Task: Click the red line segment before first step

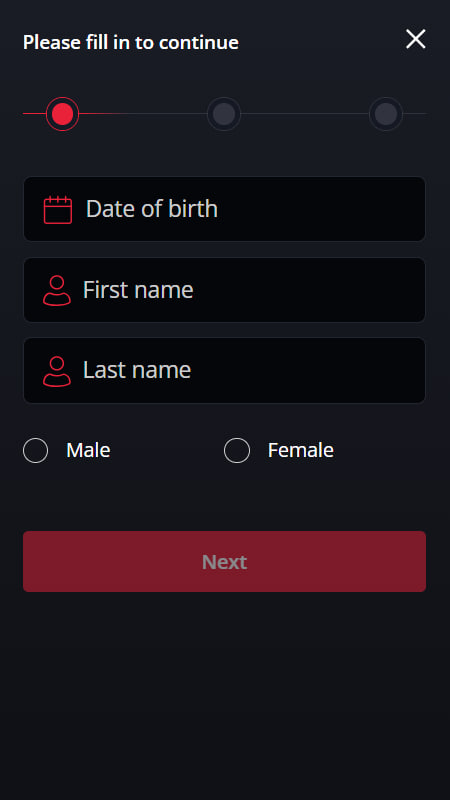Action: coord(34,113)
